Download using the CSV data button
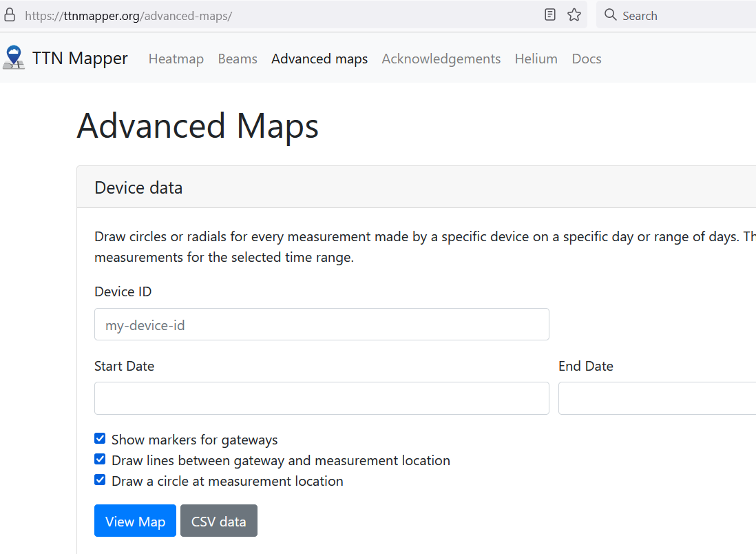 219,521
